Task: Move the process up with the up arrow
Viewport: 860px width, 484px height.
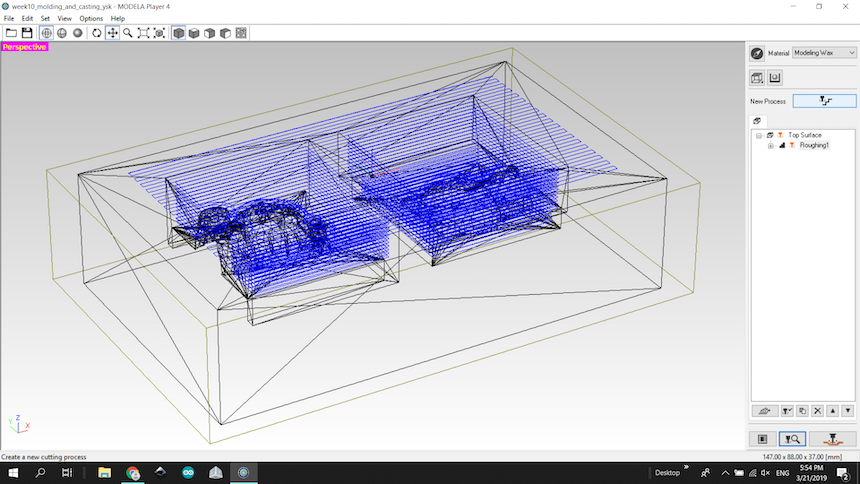Action: pos(833,411)
